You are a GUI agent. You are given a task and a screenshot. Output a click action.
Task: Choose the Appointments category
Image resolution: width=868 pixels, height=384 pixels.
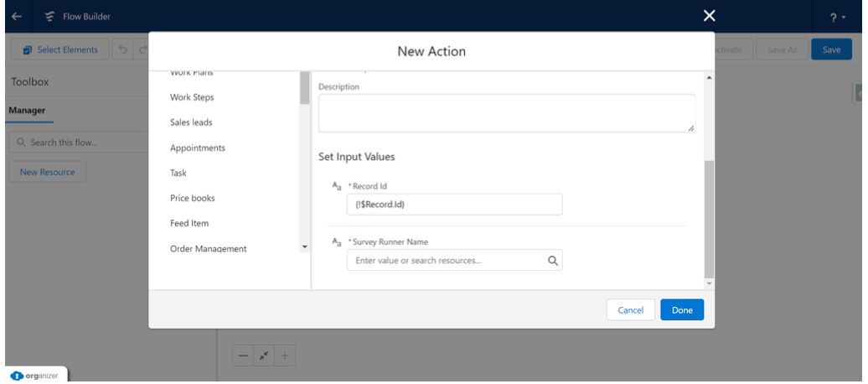click(x=197, y=148)
